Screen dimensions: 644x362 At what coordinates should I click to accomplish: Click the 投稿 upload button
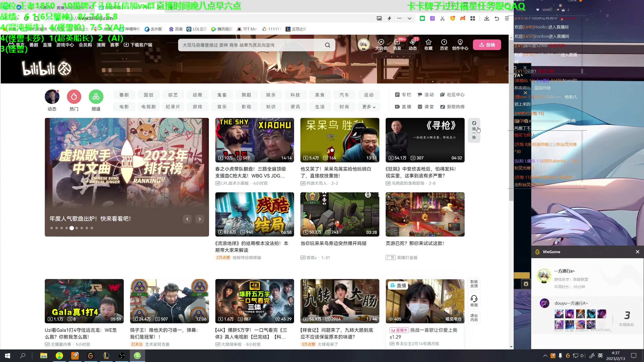487,45
